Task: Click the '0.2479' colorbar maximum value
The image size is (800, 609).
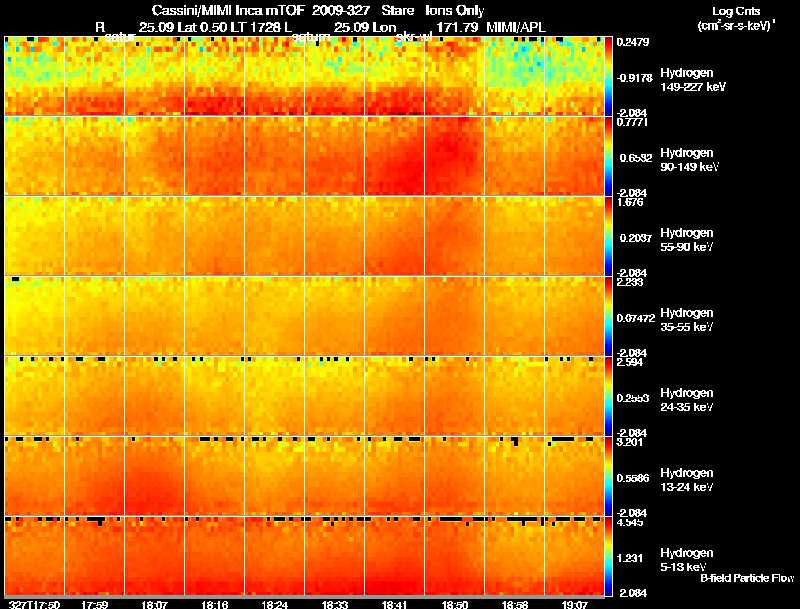Action: tap(633, 42)
